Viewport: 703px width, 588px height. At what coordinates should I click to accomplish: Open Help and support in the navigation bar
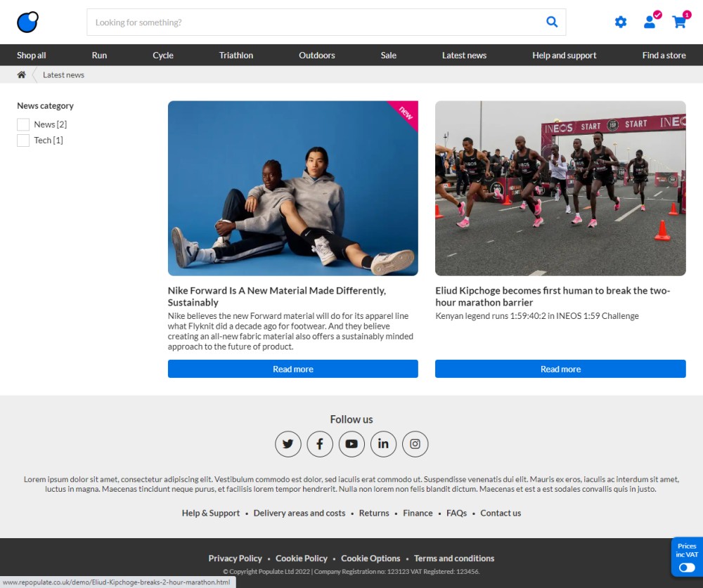pos(564,55)
